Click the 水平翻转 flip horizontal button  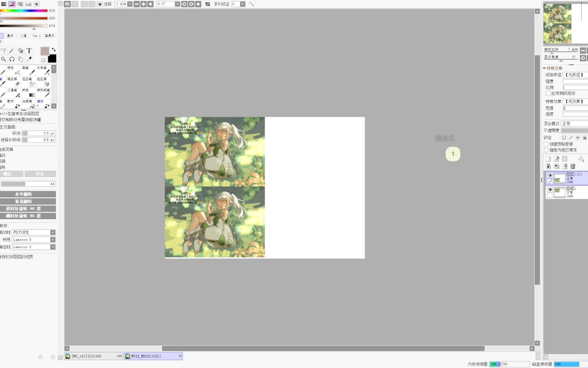pos(28,194)
